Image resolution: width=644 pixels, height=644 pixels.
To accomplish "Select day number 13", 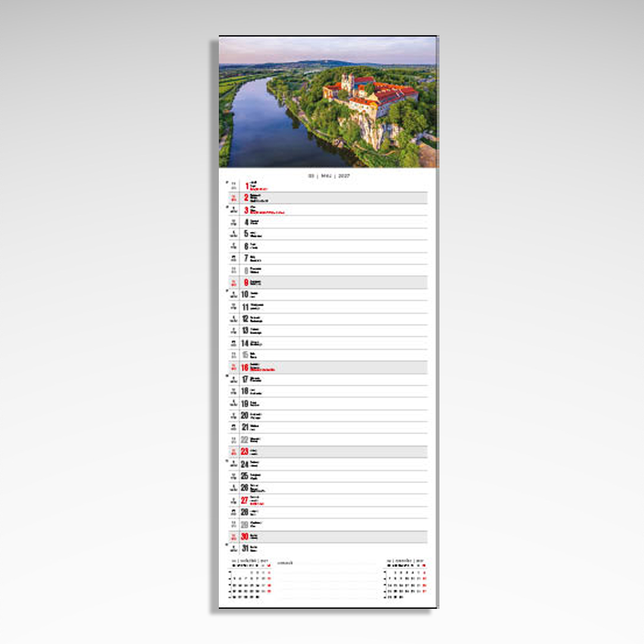I will click(245, 330).
